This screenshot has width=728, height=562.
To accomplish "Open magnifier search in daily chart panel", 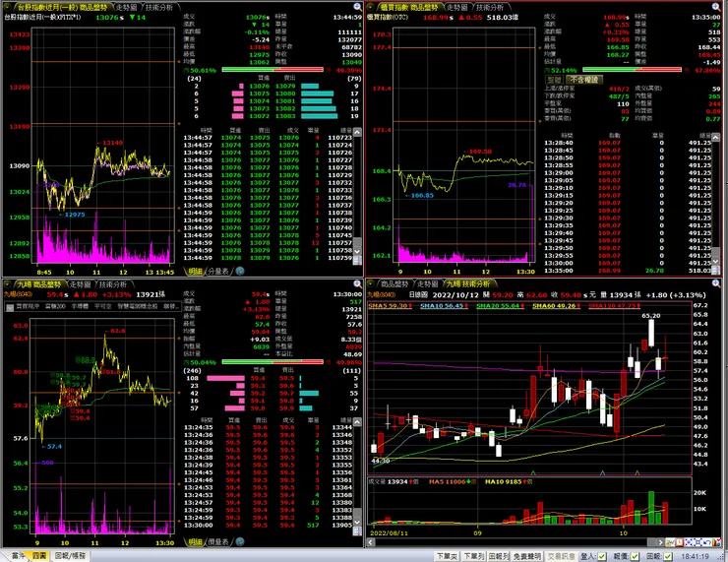I will click(716, 283).
